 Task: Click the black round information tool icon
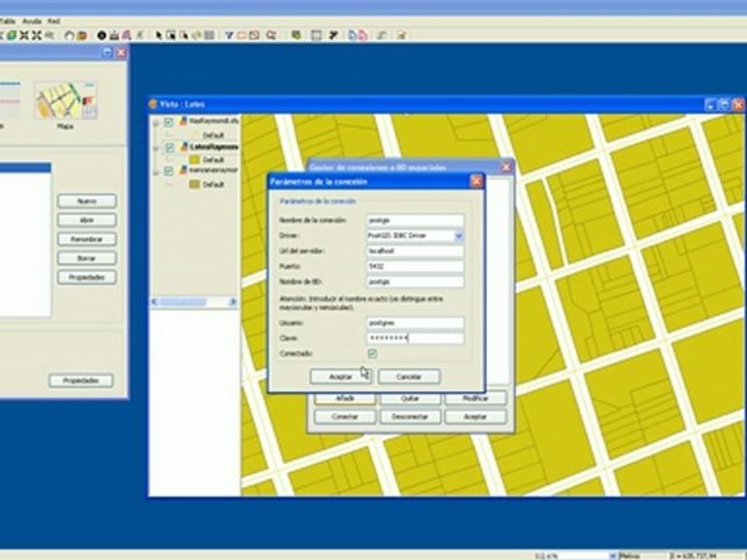101,35
